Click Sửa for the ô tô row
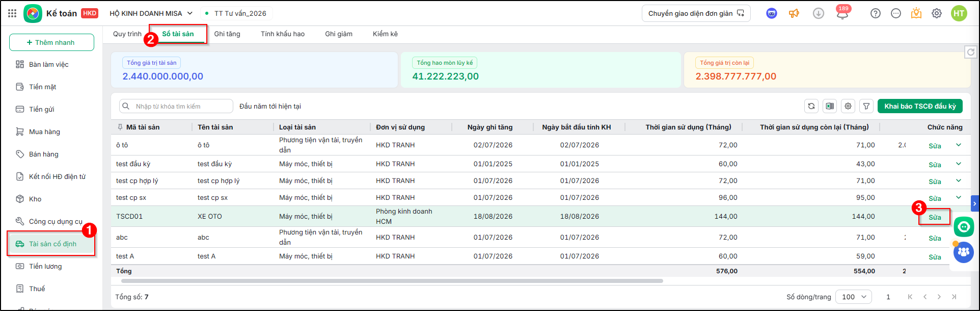This screenshot has width=980, height=311. pyautogui.click(x=935, y=146)
